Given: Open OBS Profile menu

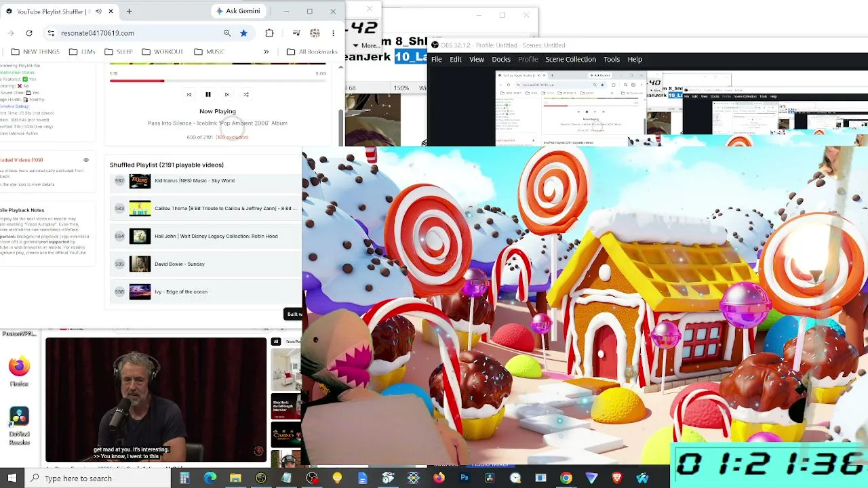Looking at the screenshot, I should click(528, 60).
